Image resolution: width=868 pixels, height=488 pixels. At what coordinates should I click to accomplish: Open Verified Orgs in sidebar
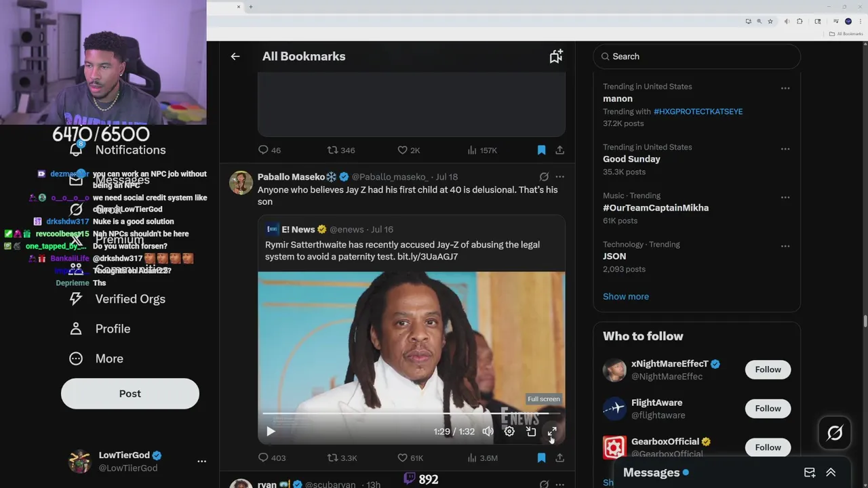(x=117, y=299)
